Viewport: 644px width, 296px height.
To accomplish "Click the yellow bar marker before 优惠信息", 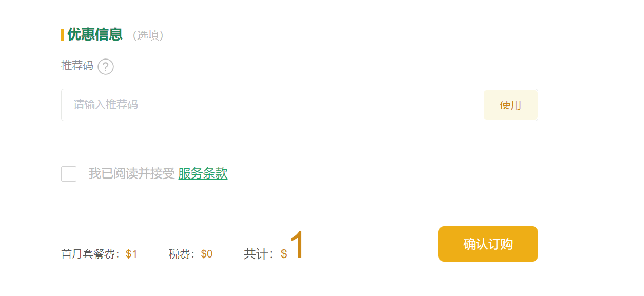I will point(63,35).
